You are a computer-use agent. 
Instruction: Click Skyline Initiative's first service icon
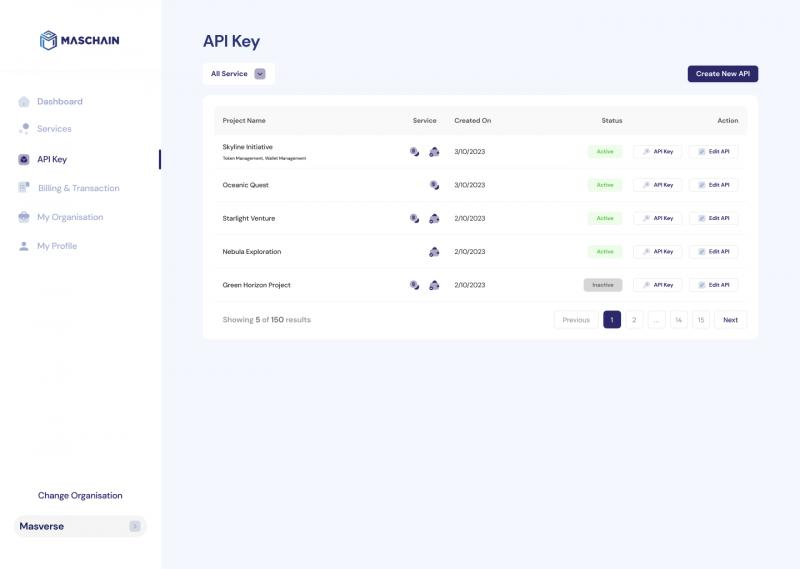(414, 152)
